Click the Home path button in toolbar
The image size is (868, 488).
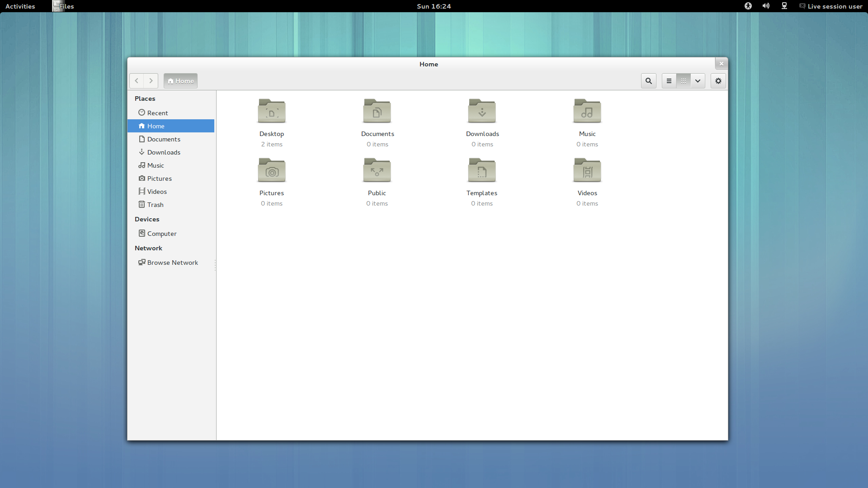(x=180, y=80)
